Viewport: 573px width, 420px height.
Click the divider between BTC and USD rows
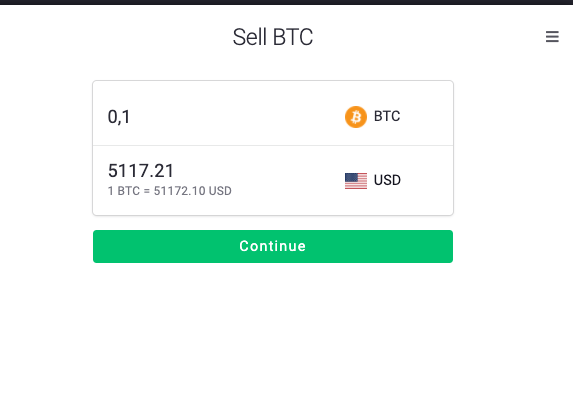point(273,145)
